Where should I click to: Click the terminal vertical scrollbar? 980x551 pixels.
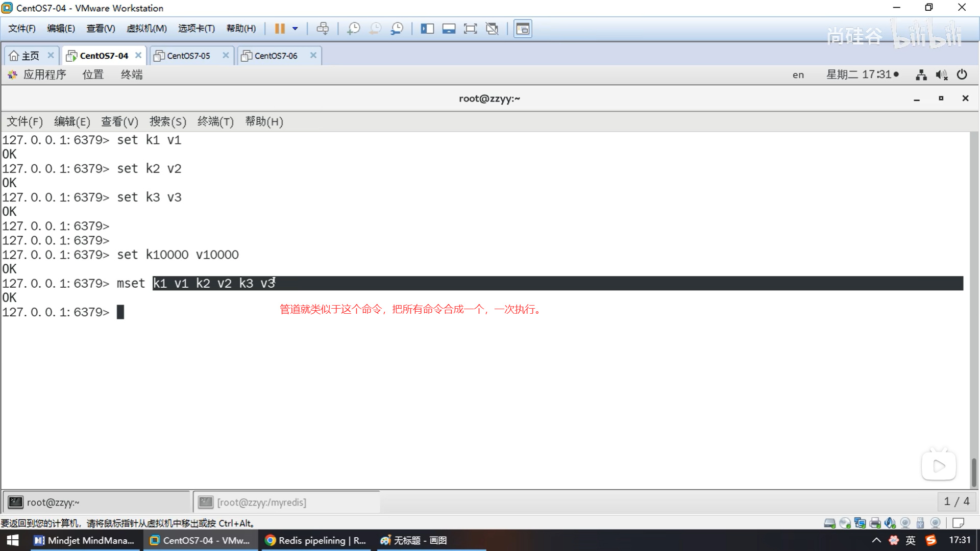(974, 472)
